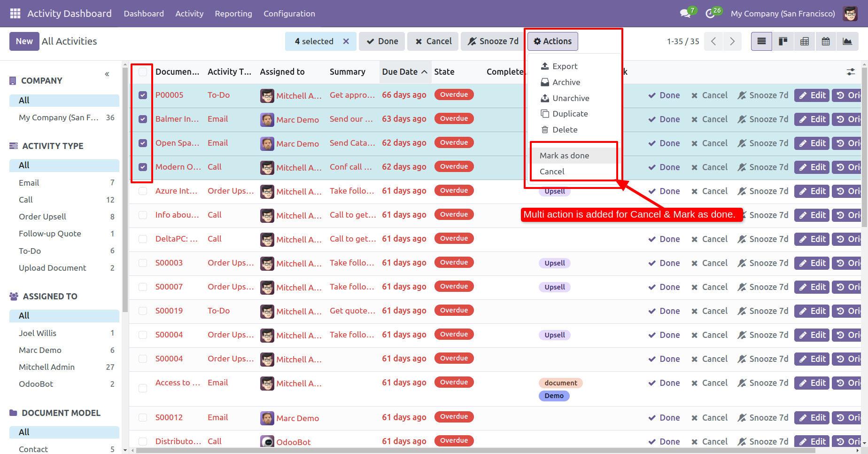Open the Dashboard menu link

point(144,14)
